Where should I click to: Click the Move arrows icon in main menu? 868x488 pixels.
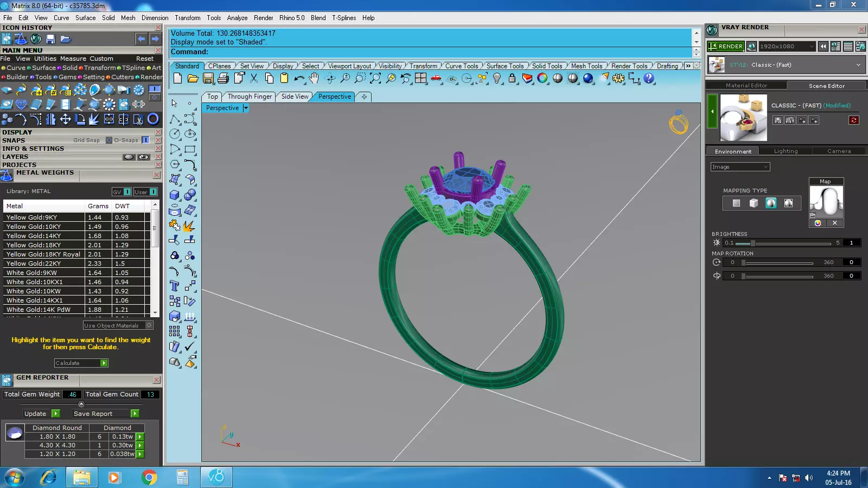pyautogui.click(x=65, y=119)
